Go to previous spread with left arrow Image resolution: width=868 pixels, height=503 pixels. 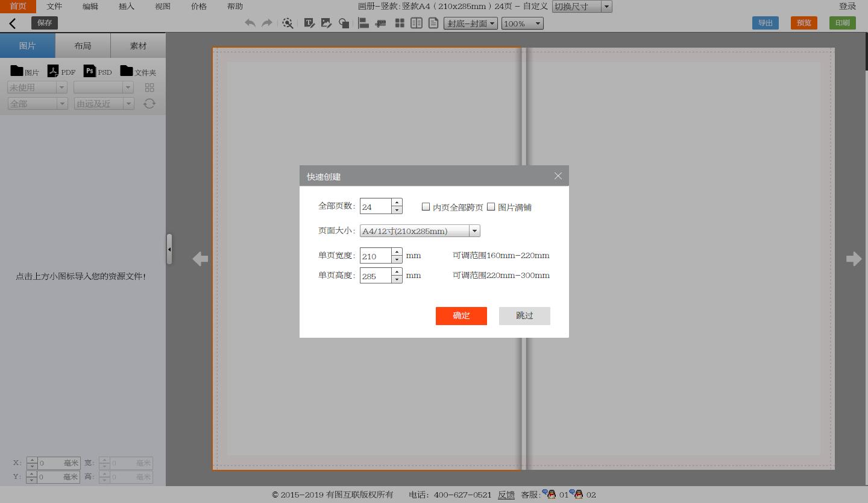click(x=200, y=259)
